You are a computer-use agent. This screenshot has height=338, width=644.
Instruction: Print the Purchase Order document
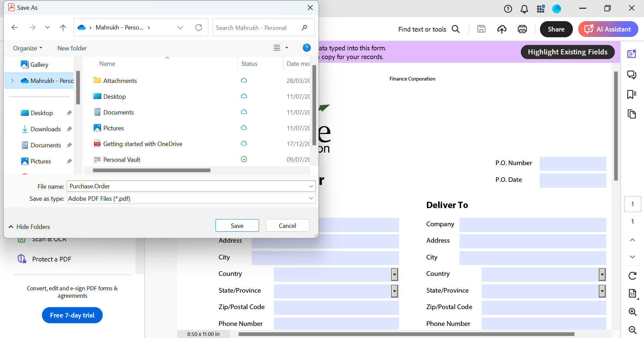(x=522, y=29)
